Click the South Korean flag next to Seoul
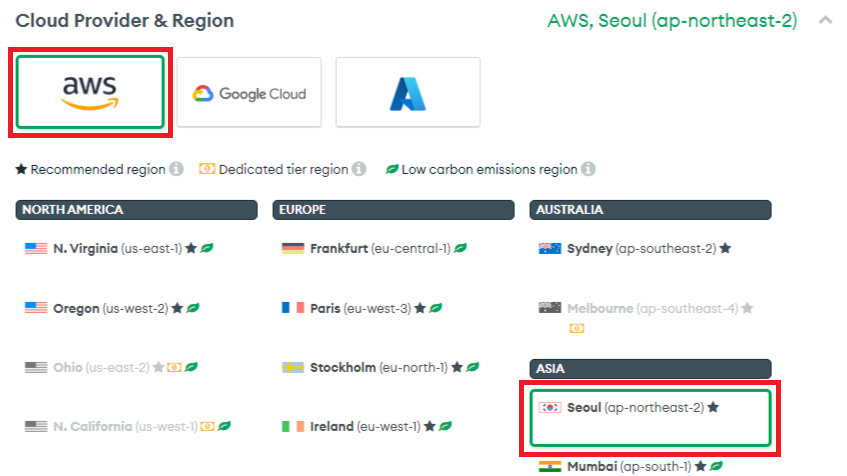This screenshot has width=847, height=476. pyautogui.click(x=550, y=407)
